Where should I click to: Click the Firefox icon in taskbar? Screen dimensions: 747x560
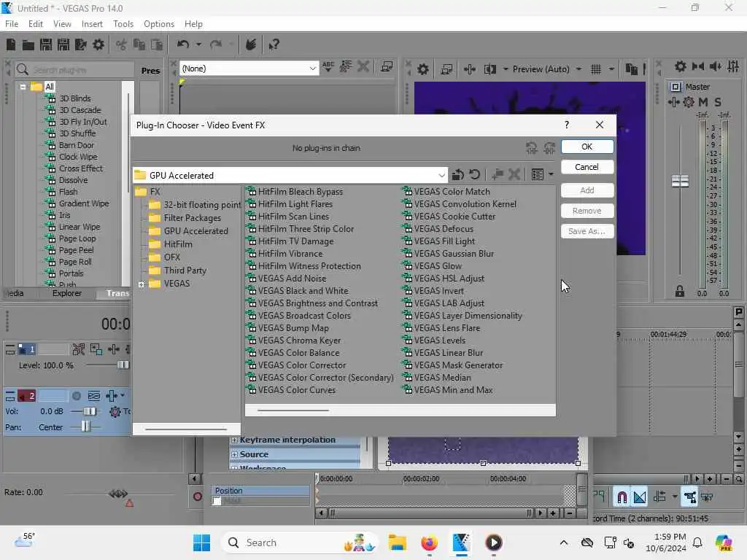point(429,542)
